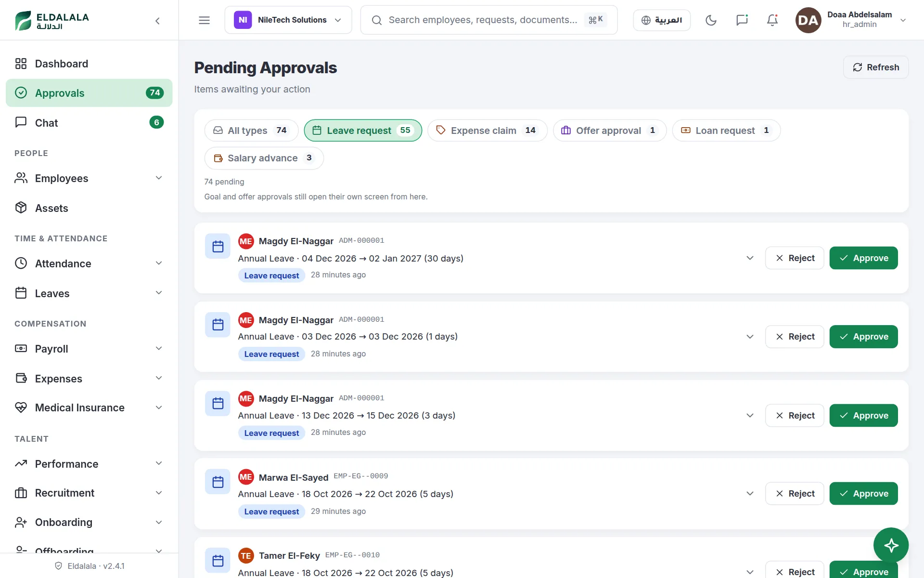The height and width of the screenshot is (578, 924).
Task: Approve the 03 Dec 2026 one-day leave
Action: pos(863,337)
